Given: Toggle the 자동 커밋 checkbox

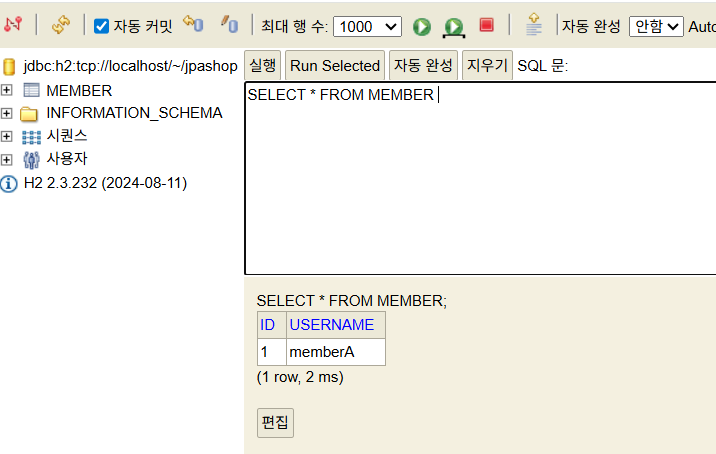Looking at the screenshot, I should (x=102, y=26).
